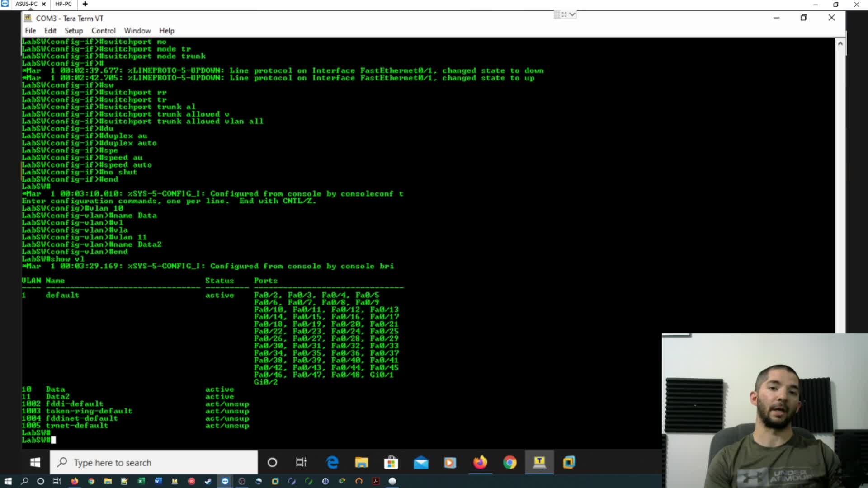Add a new connection tab with the plus button
The width and height of the screenshot is (868, 488).
point(85,4)
